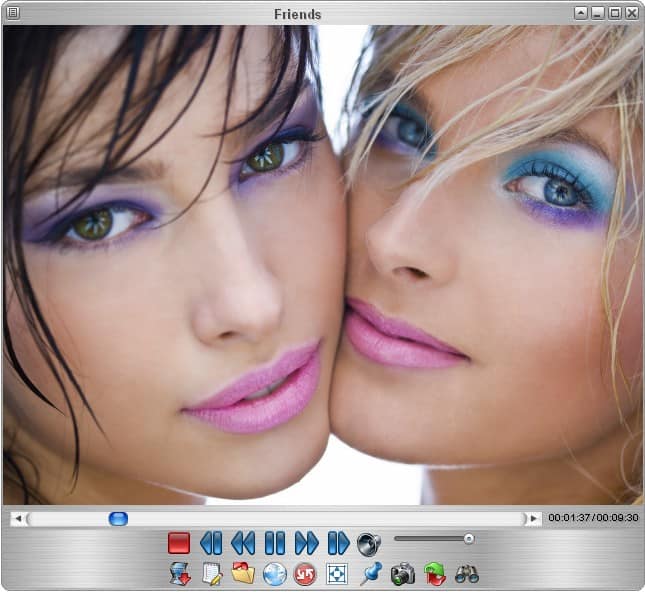Open the menu icon in title bar
This screenshot has width=645, height=592.
13,13
